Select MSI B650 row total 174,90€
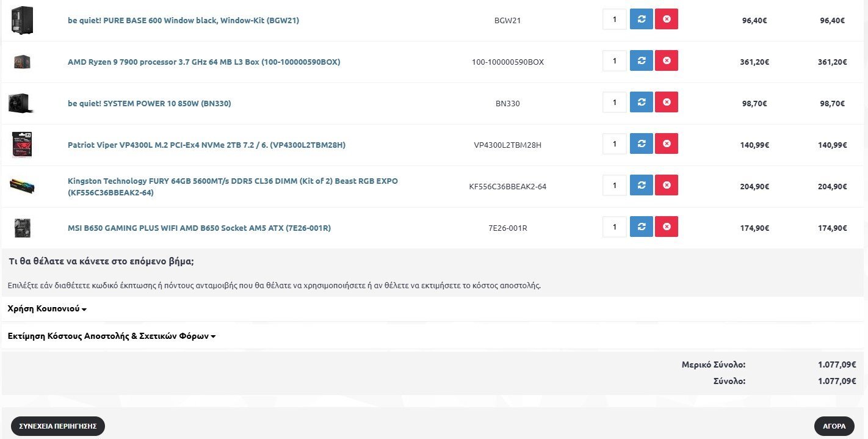 tap(833, 228)
